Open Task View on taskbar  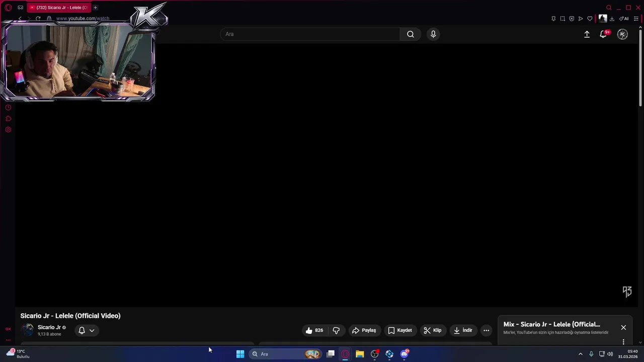pos(331,354)
